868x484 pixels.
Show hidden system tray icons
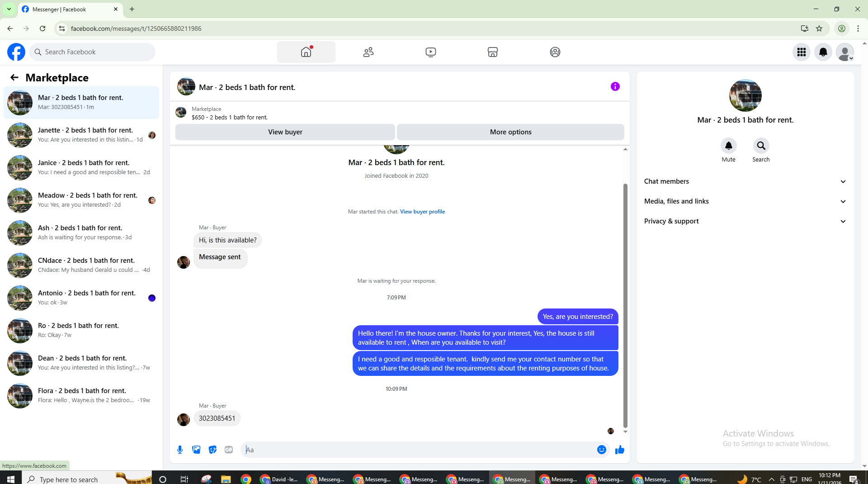pyautogui.click(x=772, y=479)
